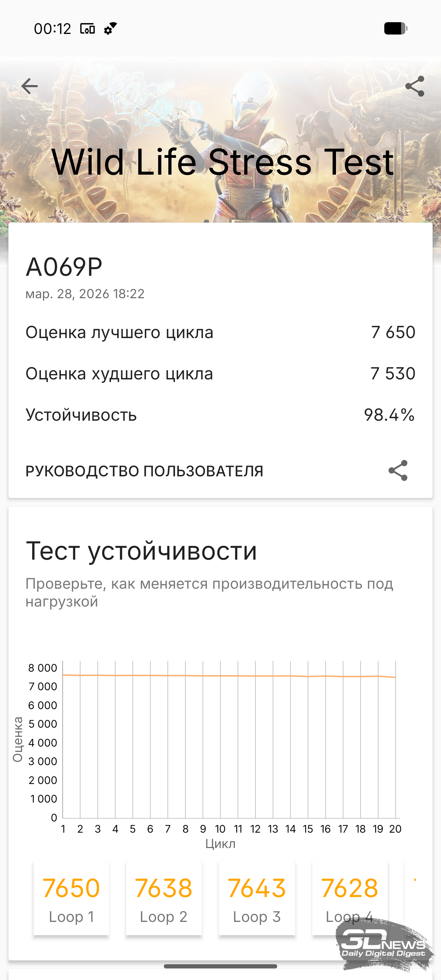This screenshot has height=980, width=441.
Task: Tap the best loop score 7 650
Action: click(x=393, y=332)
